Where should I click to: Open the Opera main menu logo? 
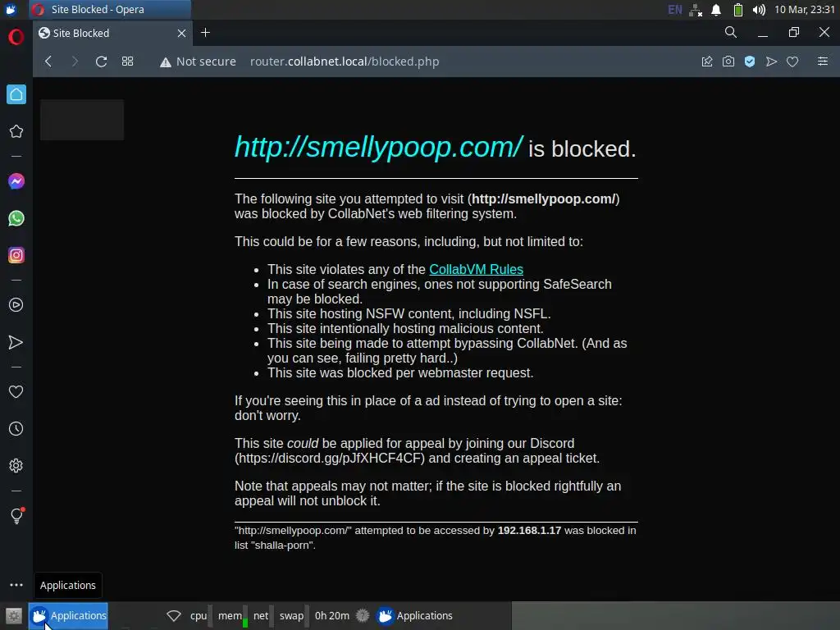coord(16,37)
